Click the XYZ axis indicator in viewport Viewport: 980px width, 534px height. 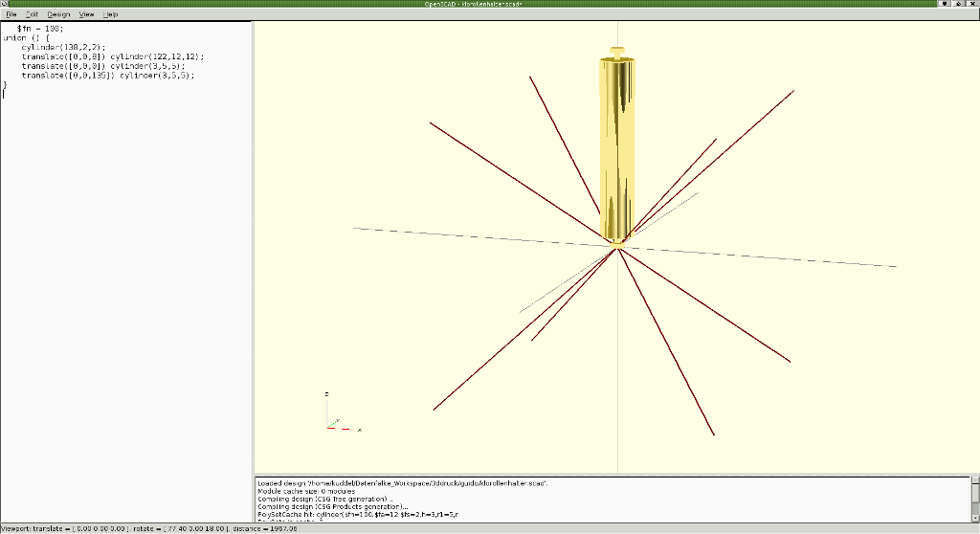(343, 412)
